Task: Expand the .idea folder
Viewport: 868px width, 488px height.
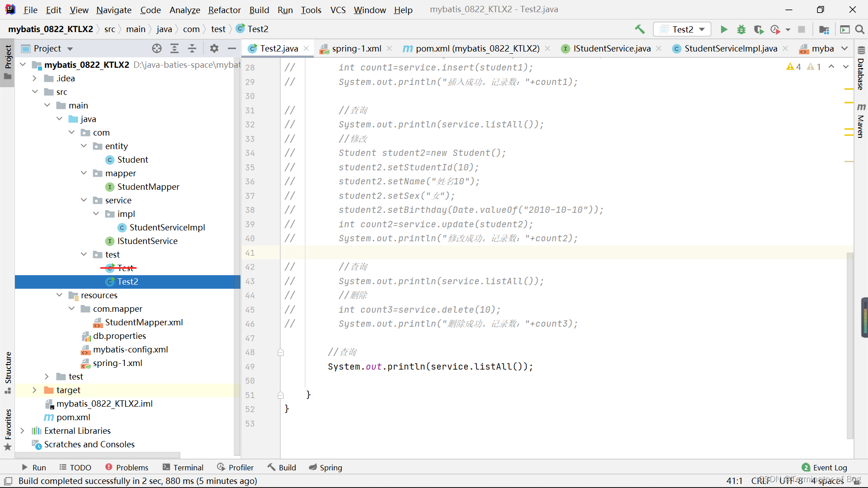Action: [34, 78]
